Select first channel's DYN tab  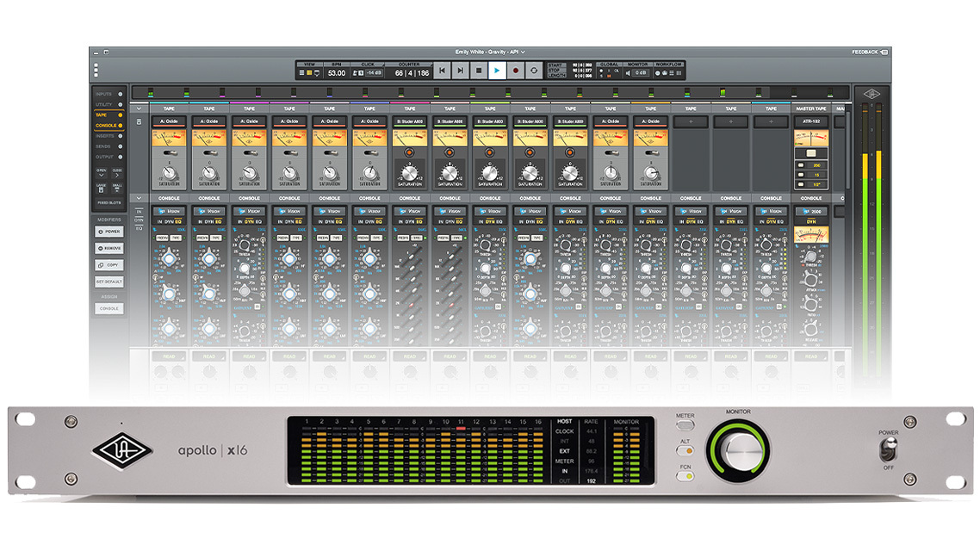(169, 221)
